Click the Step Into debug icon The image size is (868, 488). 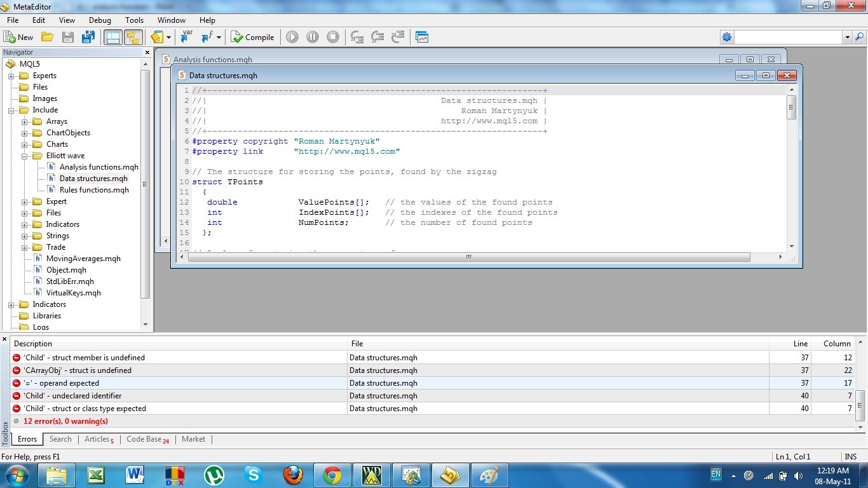pyautogui.click(x=357, y=37)
